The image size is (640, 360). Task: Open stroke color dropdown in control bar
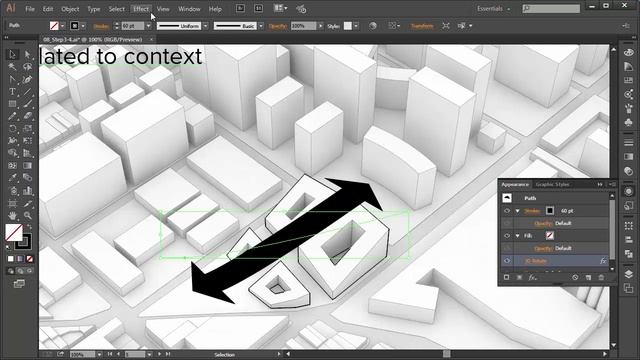[83, 26]
